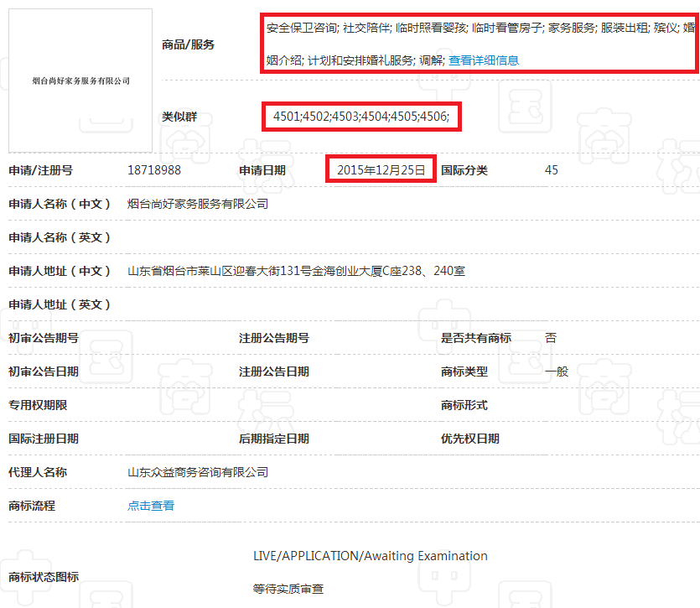This screenshot has height=608, width=700.
Task: Click the 注册公告日期 label
Action: point(273,372)
